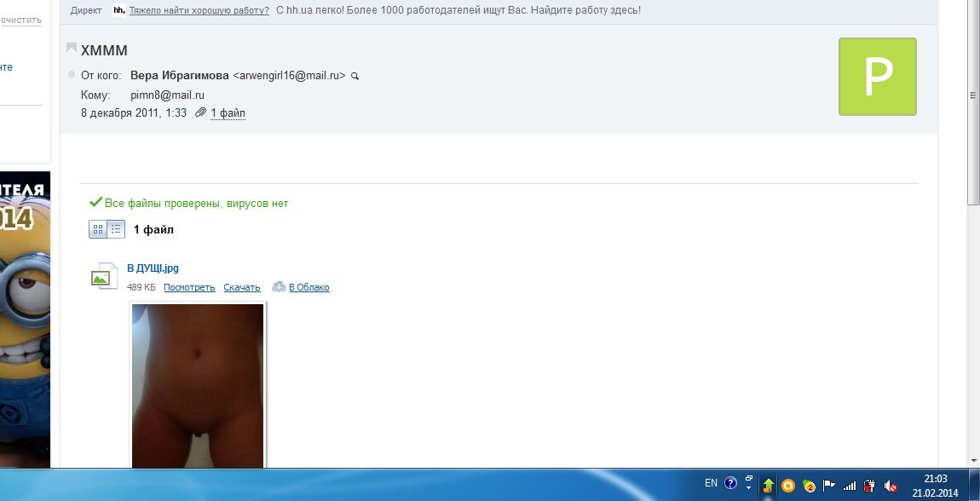The image size is (980, 501).
Task: Click the paperclip attachment icon
Action: [200, 112]
